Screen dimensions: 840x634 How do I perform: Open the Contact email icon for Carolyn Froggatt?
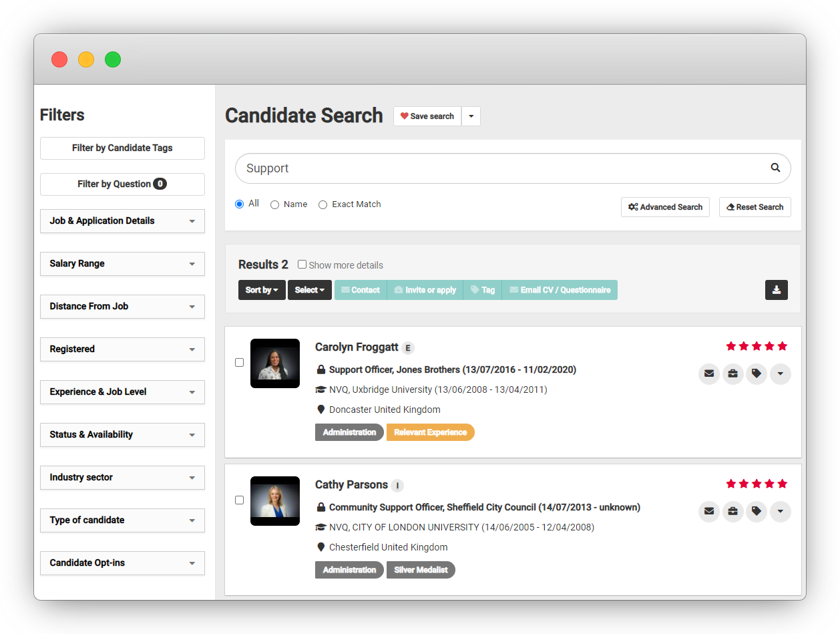[x=708, y=374]
